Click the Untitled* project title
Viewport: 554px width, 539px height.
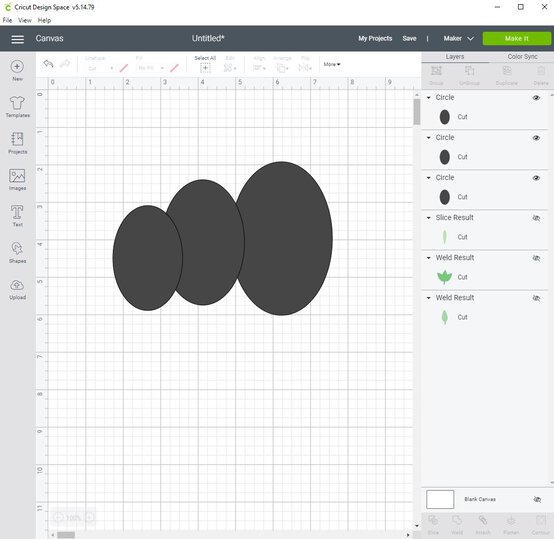[208, 38]
